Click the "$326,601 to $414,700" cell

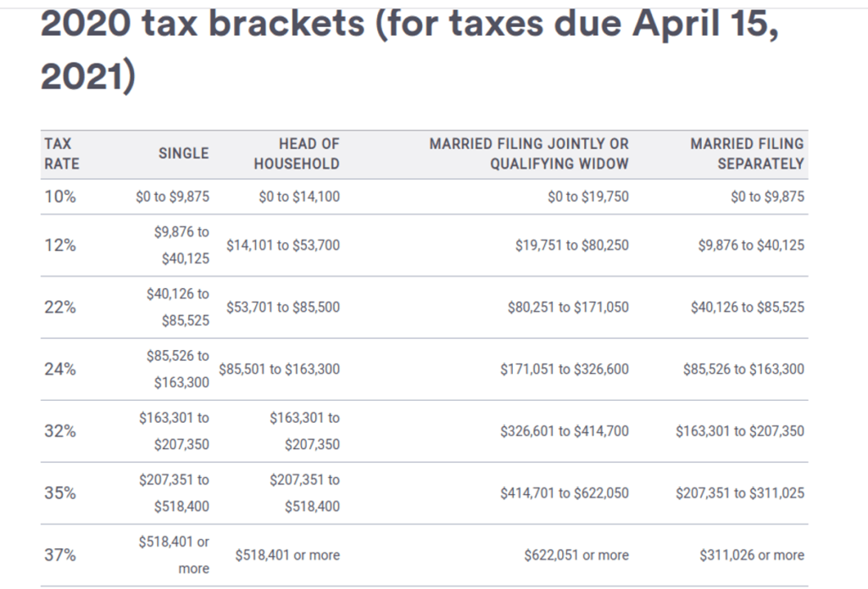point(565,431)
